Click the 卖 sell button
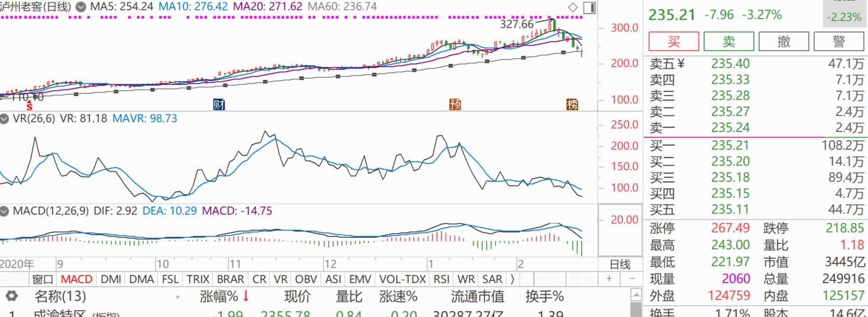The height and width of the screenshot is (317, 868). pyautogui.click(x=729, y=41)
